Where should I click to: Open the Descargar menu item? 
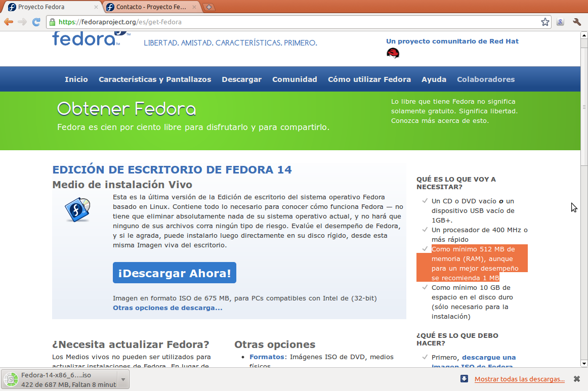[241, 79]
